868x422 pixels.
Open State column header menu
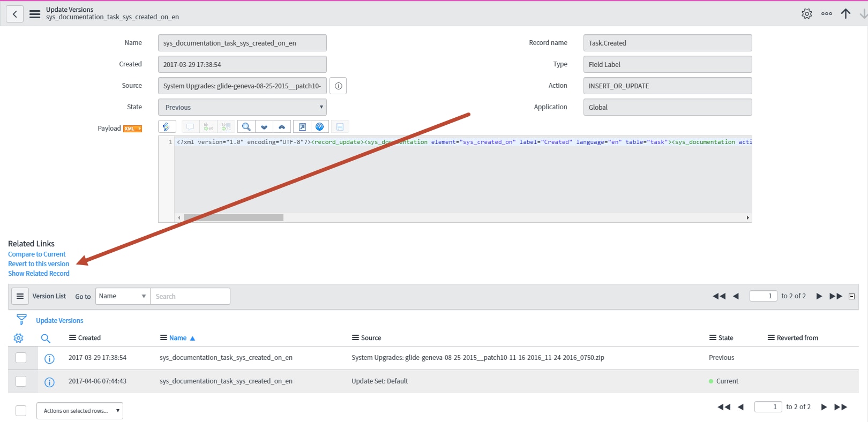click(x=713, y=338)
